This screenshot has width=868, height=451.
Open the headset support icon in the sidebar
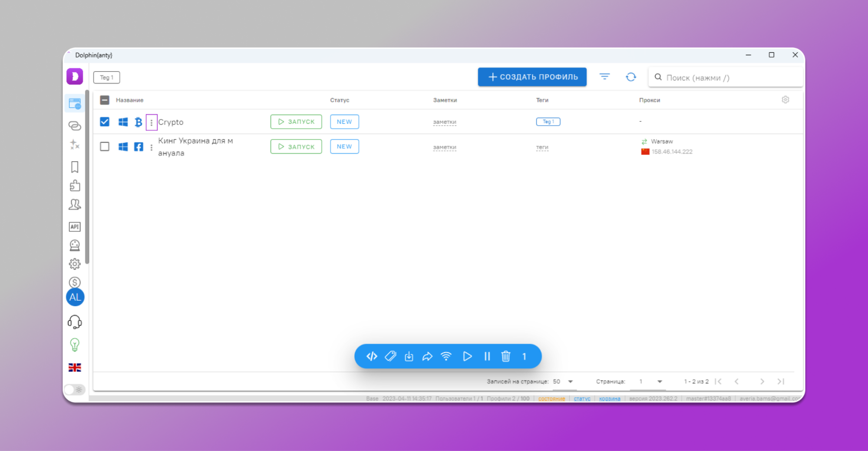click(75, 322)
